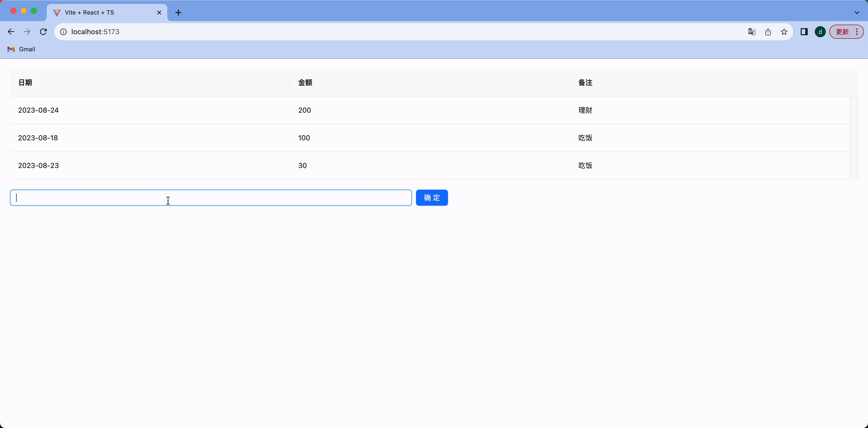The height and width of the screenshot is (428, 868).
Task: Open the tab search dropdown
Action: click(857, 12)
